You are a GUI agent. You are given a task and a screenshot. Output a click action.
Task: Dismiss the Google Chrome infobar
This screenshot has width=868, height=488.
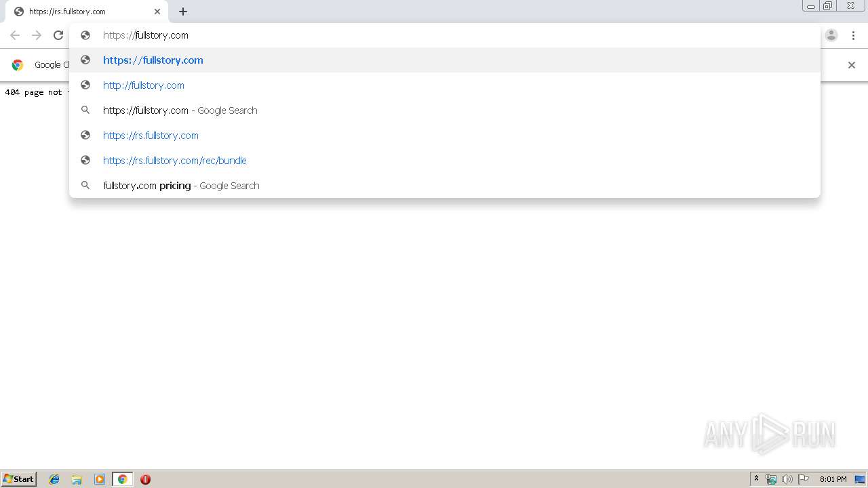(852, 65)
